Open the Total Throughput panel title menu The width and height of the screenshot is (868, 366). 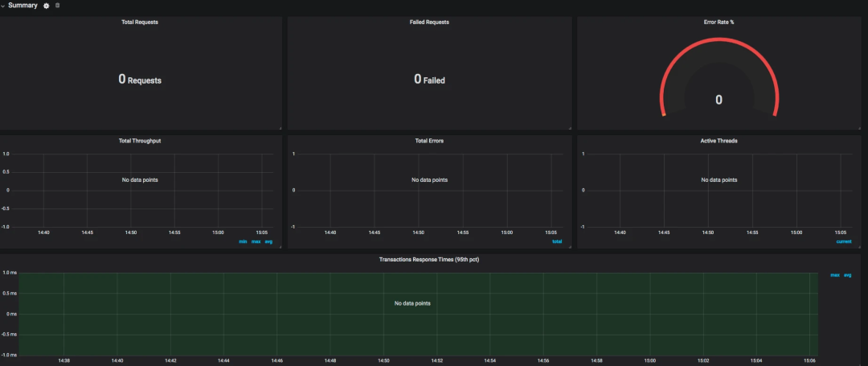[x=140, y=141]
